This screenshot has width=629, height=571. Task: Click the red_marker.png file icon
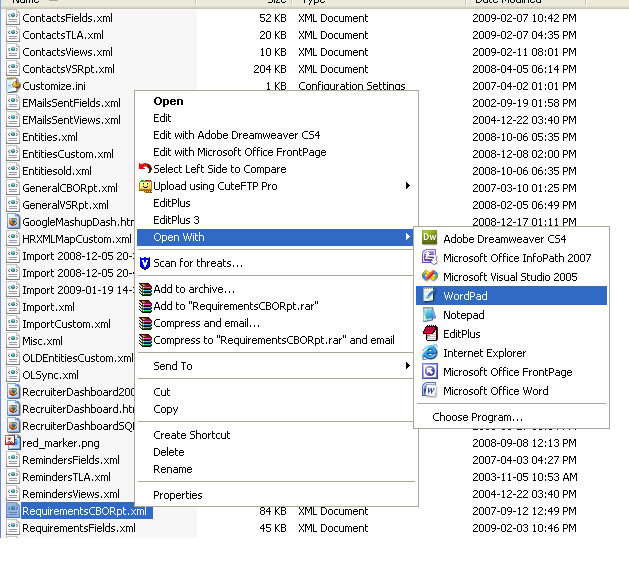click(x=12, y=442)
